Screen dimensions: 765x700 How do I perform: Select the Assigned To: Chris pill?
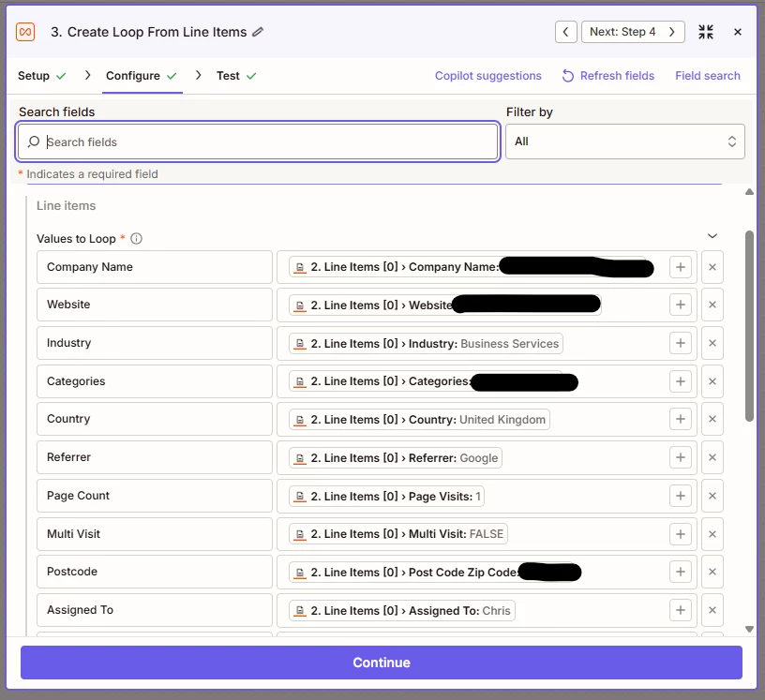[x=402, y=611]
